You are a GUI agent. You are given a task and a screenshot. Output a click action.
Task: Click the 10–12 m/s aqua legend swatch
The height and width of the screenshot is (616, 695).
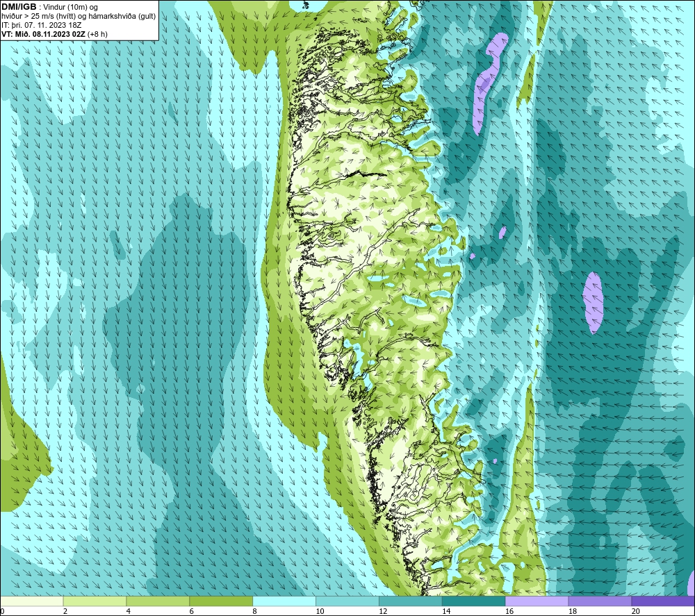pos(347,601)
